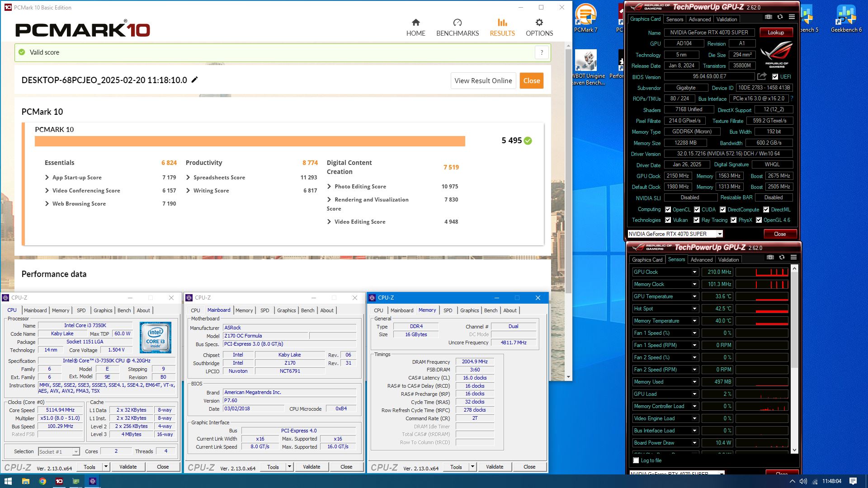This screenshot has height=488, width=868.
Task: Click the orange PCMark 10 score bar
Action: coord(250,141)
